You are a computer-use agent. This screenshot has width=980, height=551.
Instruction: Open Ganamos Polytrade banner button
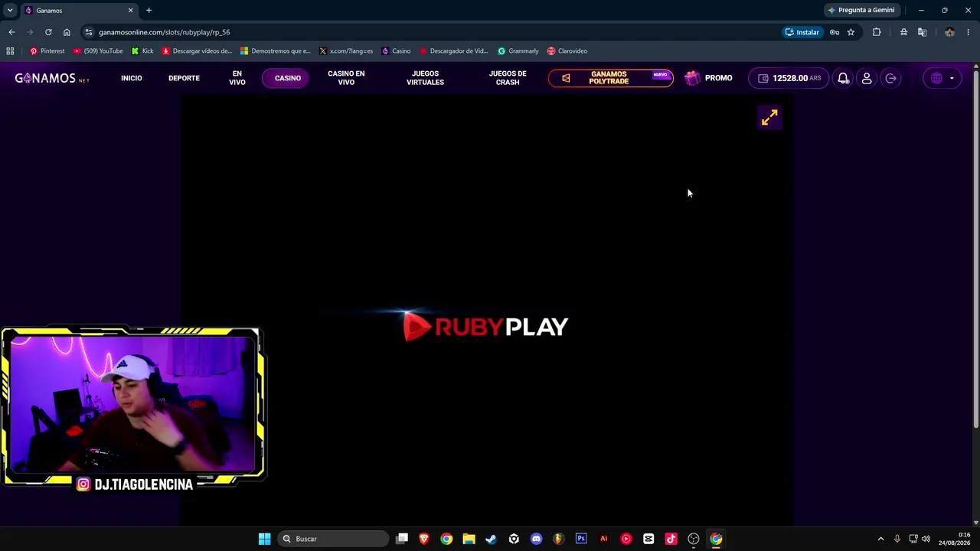point(610,78)
